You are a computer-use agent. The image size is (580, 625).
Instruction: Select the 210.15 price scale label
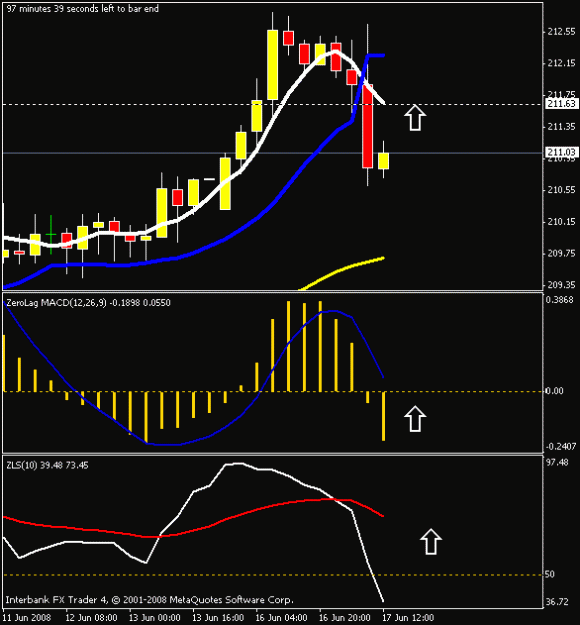click(x=561, y=222)
